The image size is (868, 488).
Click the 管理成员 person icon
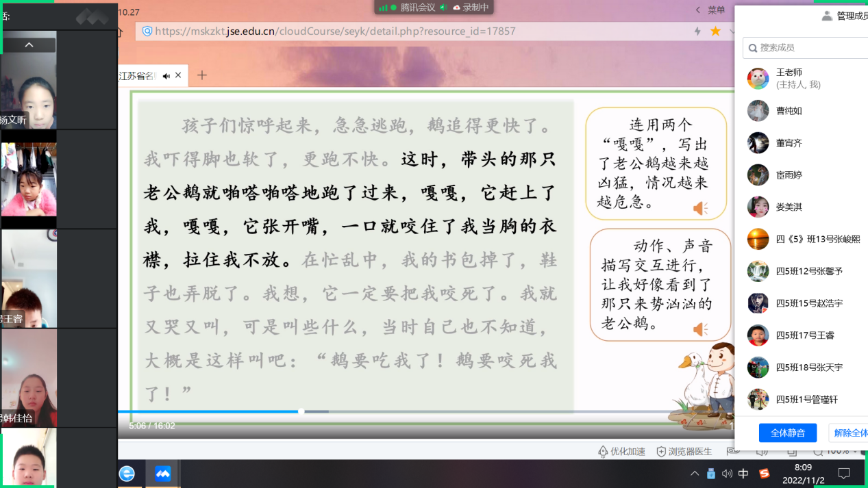(x=827, y=16)
